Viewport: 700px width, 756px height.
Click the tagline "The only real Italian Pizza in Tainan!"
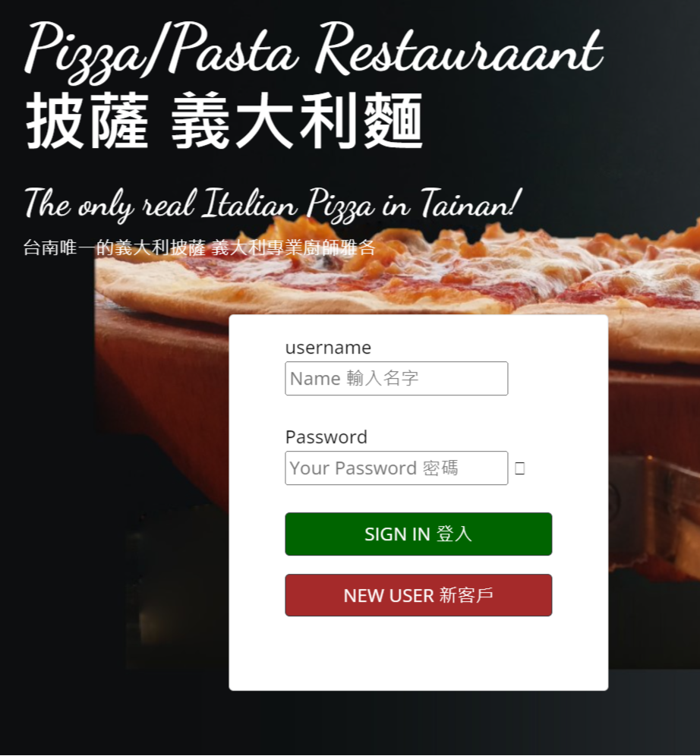tap(273, 204)
